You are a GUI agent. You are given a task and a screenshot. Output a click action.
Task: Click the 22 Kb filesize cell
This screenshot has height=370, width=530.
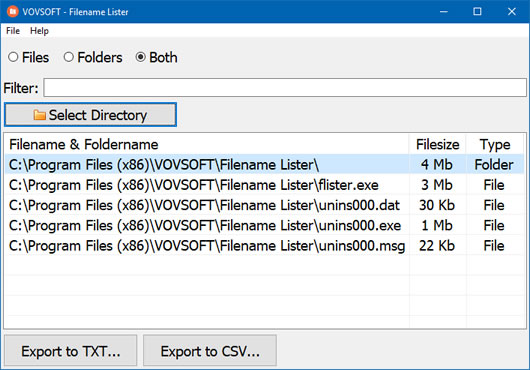(x=437, y=246)
